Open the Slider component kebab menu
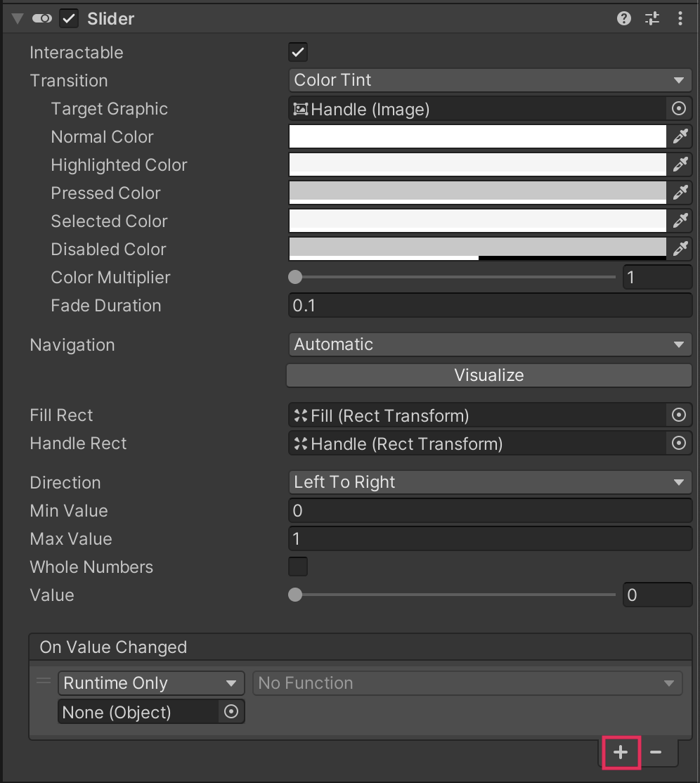 [x=680, y=19]
